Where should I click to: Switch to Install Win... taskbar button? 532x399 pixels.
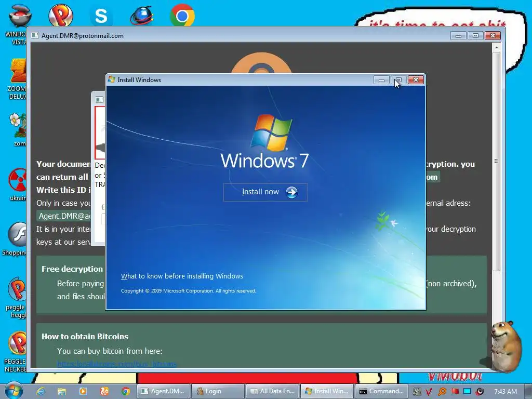pos(327,391)
